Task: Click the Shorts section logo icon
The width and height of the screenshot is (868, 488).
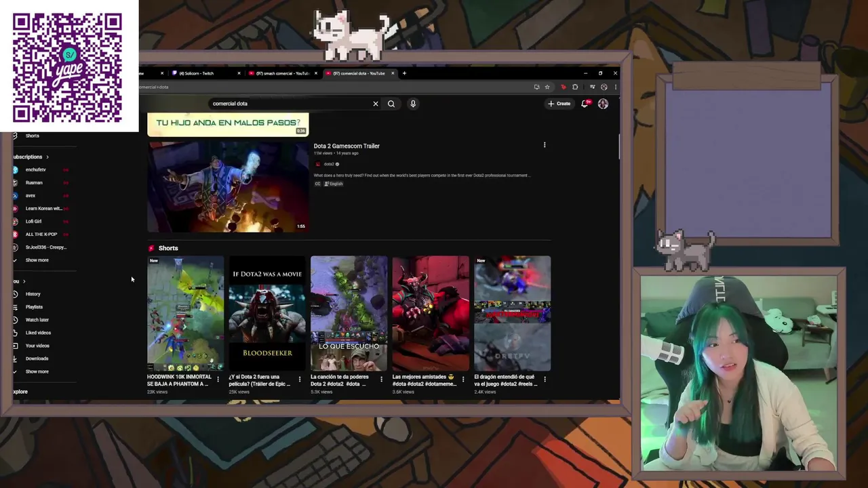Action: [152, 248]
